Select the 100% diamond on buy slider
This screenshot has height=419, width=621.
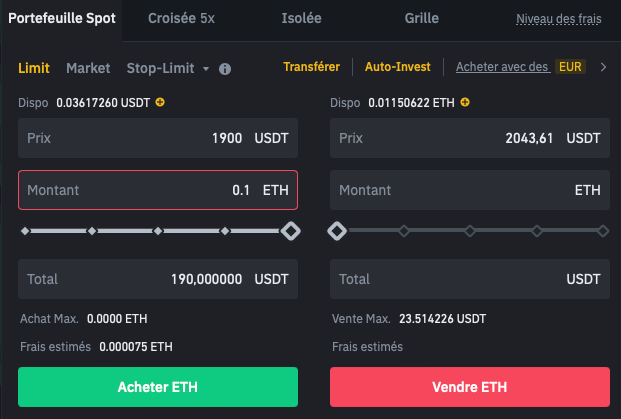[x=290, y=231]
